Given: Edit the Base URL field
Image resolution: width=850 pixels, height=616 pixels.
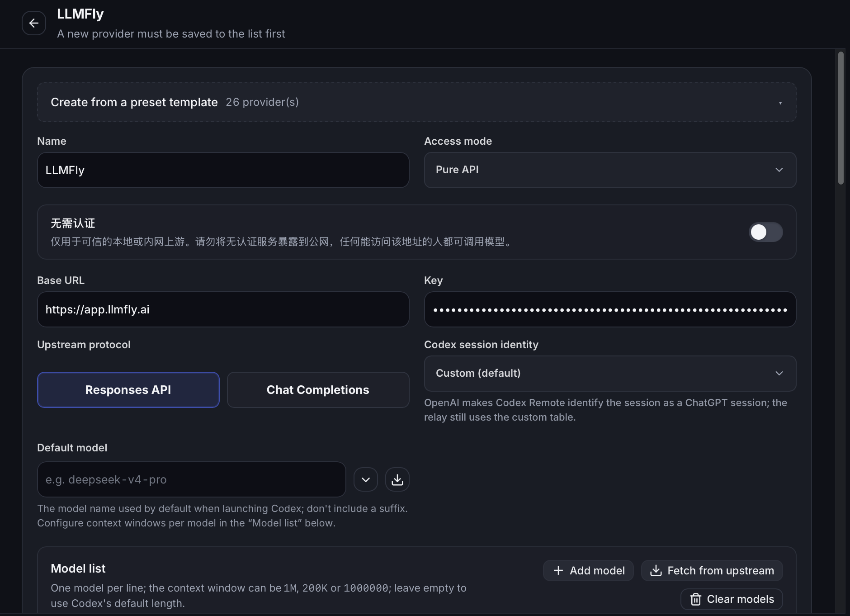Looking at the screenshot, I should point(223,309).
